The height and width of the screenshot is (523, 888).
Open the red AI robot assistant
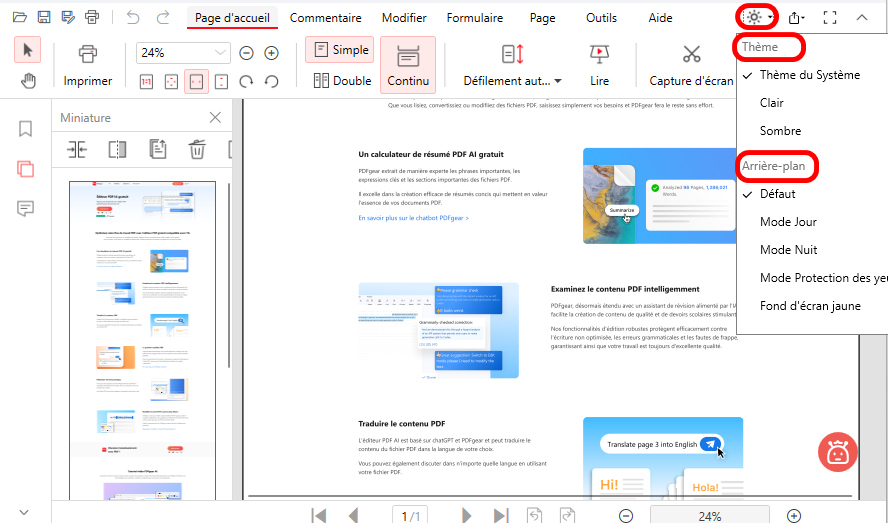click(838, 453)
